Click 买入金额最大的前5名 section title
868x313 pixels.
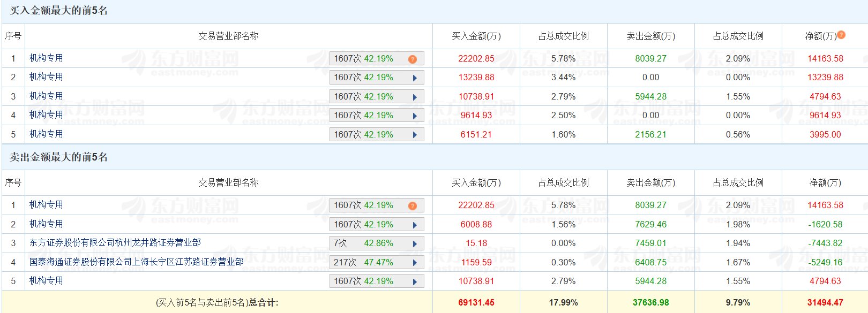(58, 11)
